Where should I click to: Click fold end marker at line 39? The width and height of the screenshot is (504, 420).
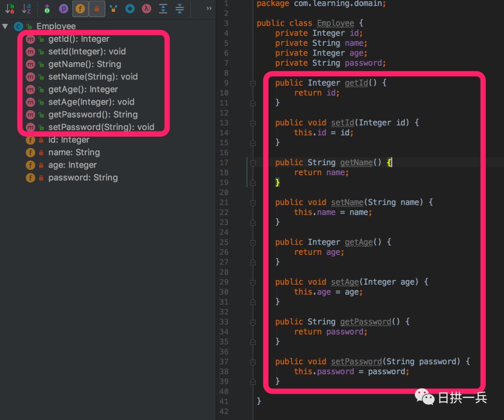click(253, 382)
